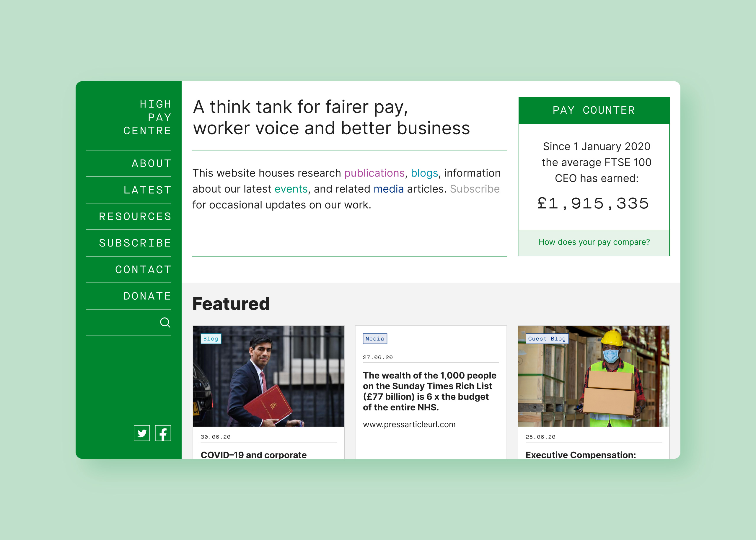Open the Facebook icon
Screen dimensions: 756x540
(163, 433)
